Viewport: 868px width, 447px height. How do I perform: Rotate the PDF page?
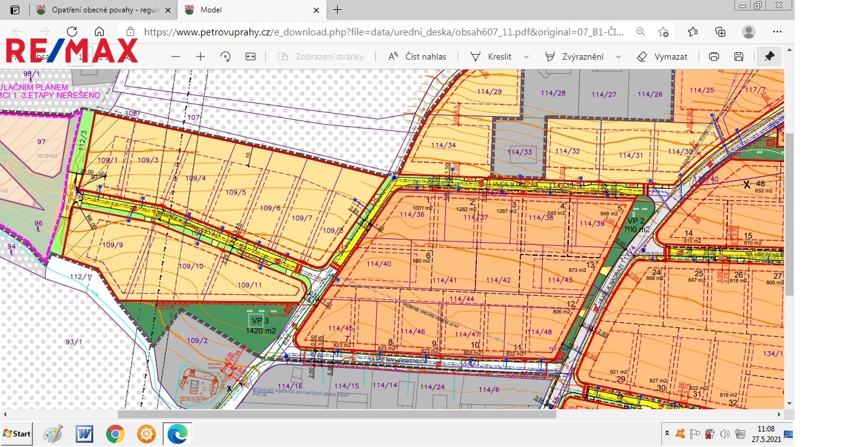coord(225,56)
